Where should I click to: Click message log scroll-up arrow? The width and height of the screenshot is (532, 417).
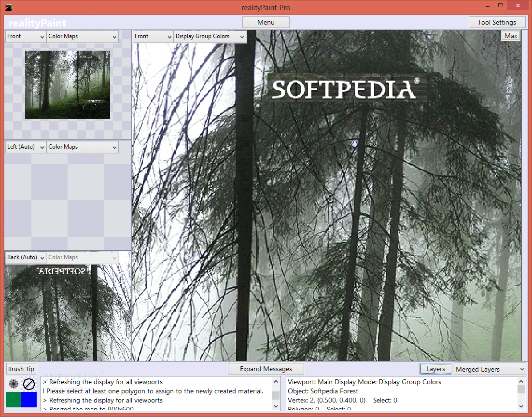pyautogui.click(x=276, y=381)
